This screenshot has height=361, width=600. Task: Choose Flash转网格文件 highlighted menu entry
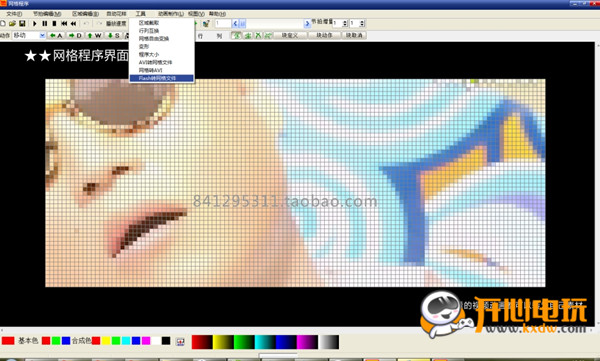tap(161, 78)
